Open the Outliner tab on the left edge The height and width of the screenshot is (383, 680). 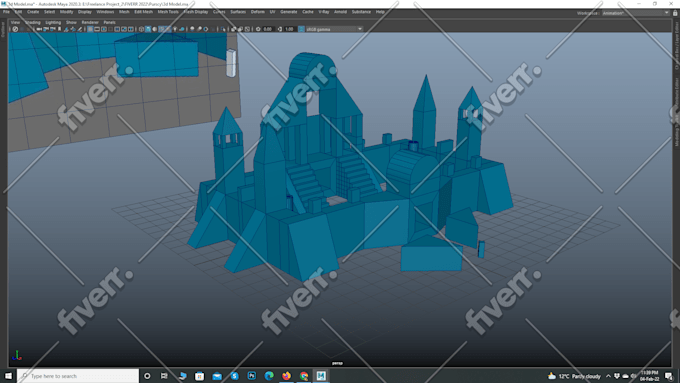(3, 29)
